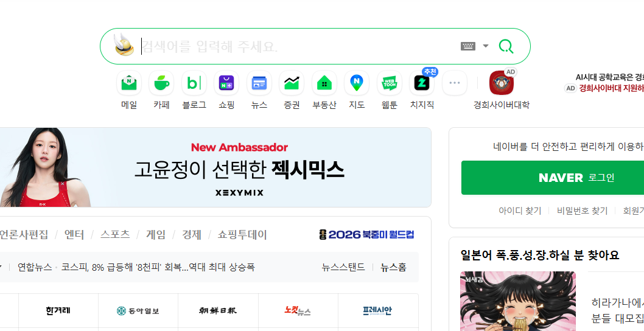Click the XEXYMIX New Ambassador banner
Viewport: 644px width, 331px height.
[x=215, y=167]
